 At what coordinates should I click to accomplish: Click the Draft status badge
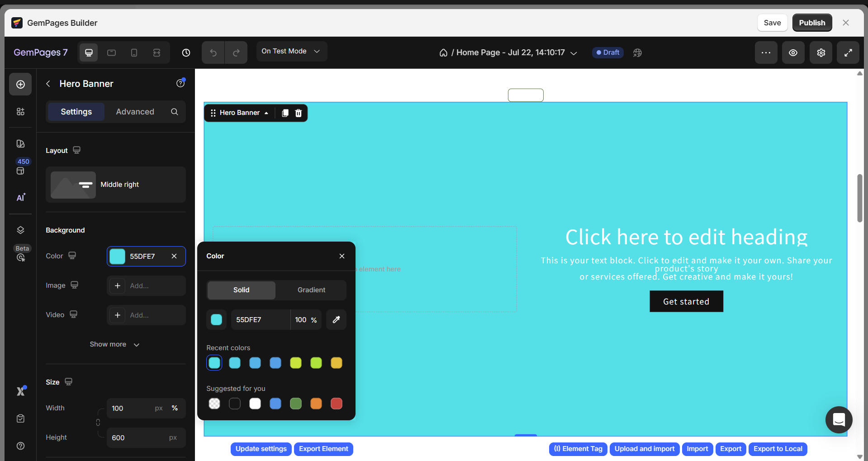pos(608,52)
